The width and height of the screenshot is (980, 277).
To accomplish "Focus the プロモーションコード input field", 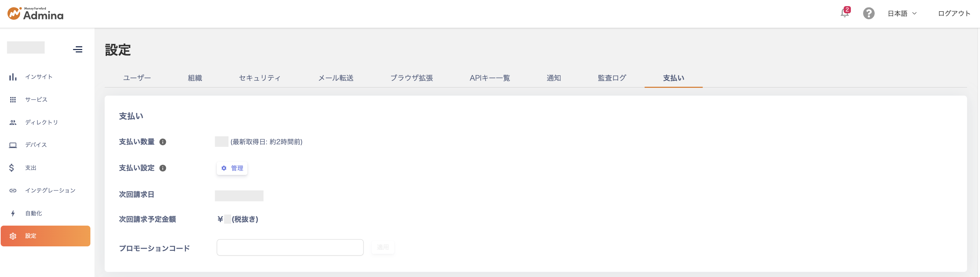I will [290, 247].
